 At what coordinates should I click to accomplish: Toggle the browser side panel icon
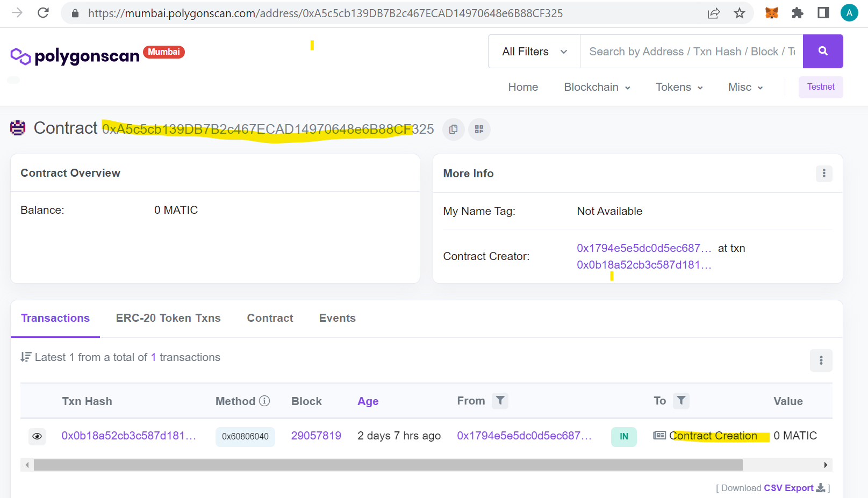coord(823,12)
